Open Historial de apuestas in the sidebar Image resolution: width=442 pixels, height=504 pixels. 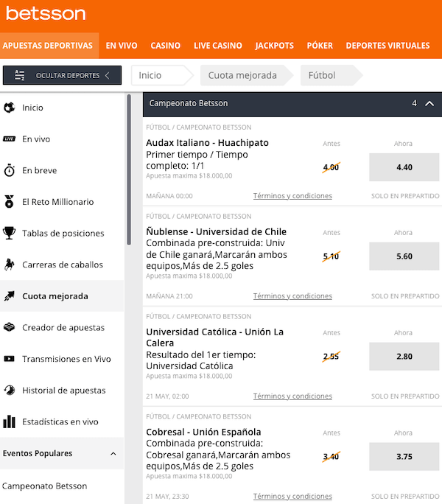[62, 391]
